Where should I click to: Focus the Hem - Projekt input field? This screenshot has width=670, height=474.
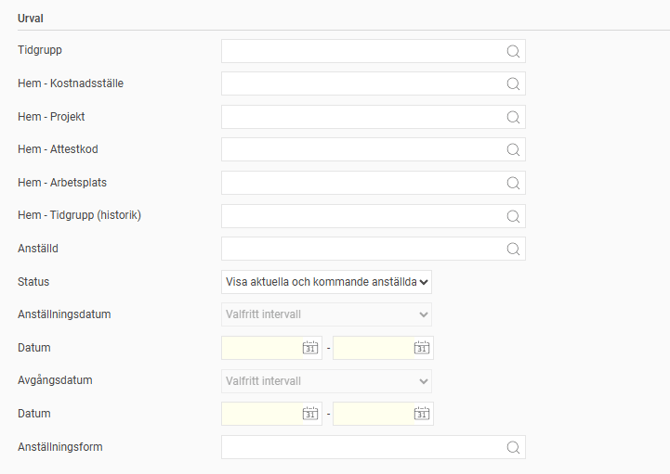coord(360,117)
